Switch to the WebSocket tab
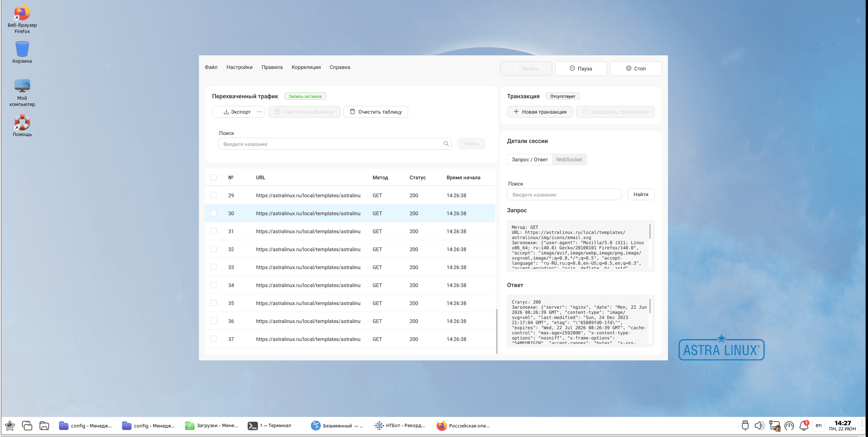Image resolution: width=868 pixels, height=437 pixels. tap(569, 159)
